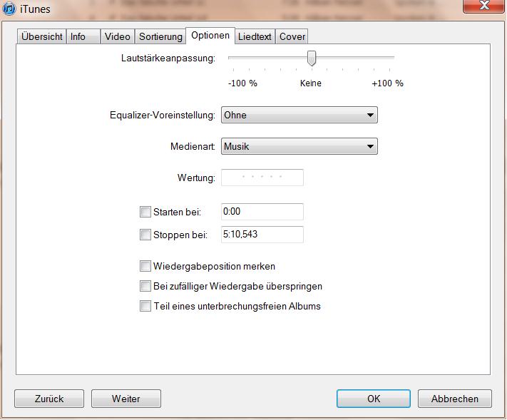Expand the Medienart dropdown showing Musik

(x=299, y=146)
